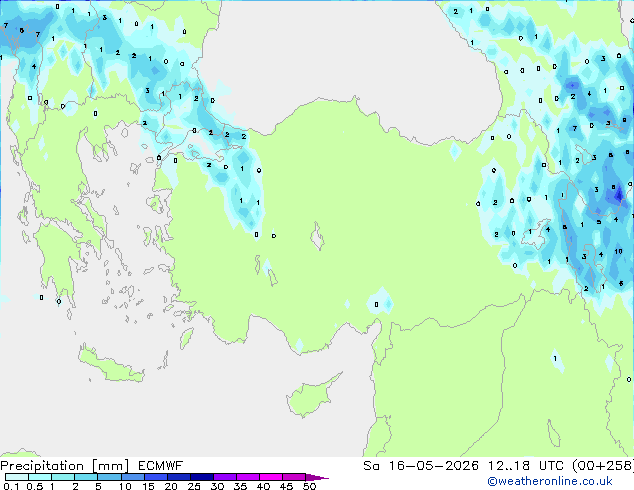Click the legend swatch labeled 5

coord(110,477)
